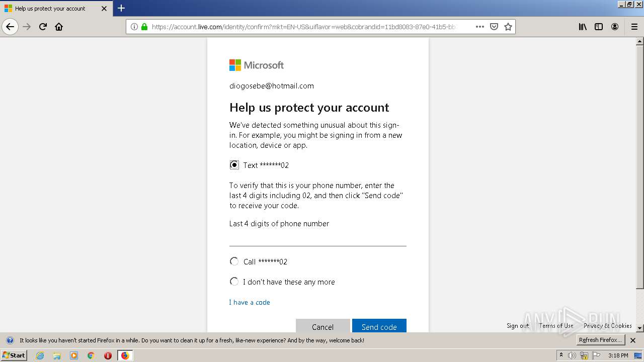
Task: Click the Send code button
Action: 379,326
